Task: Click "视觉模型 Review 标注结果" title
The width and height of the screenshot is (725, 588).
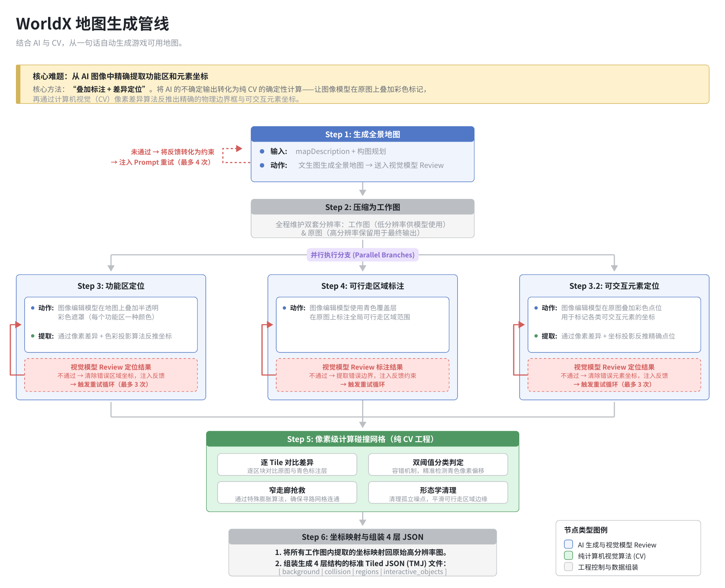Action: pos(362,367)
